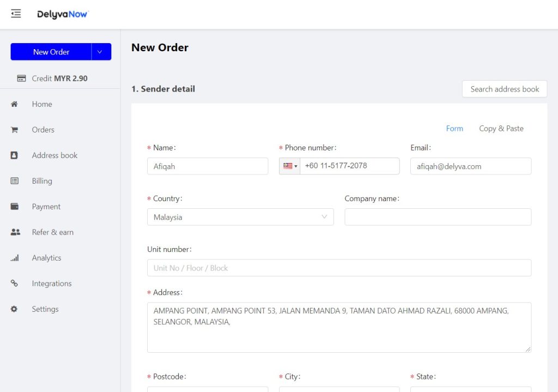Click the DelyvaNow logo
The width and height of the screenshot is (558, 392).
tap(62, 14)
